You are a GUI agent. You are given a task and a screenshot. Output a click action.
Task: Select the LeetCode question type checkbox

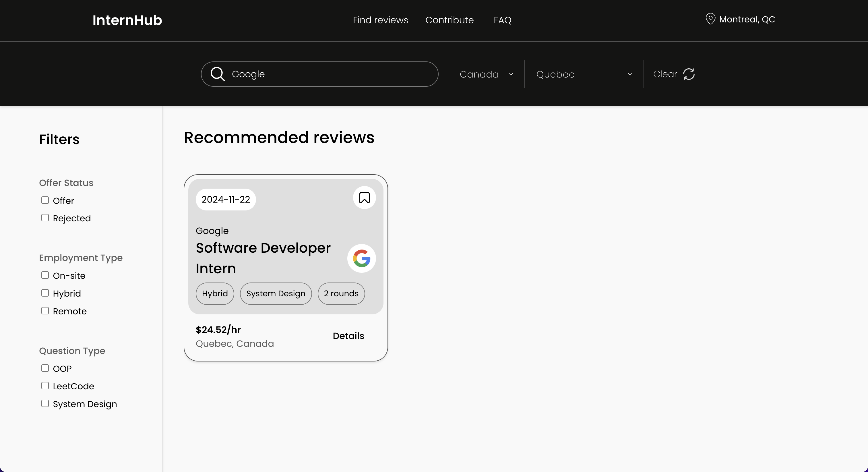(x=45, y=386)
